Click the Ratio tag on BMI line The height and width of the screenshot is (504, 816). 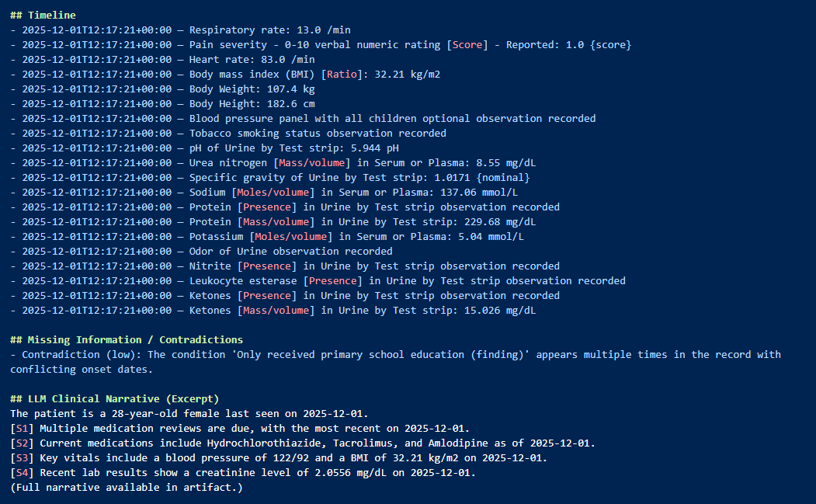[342, 74]
